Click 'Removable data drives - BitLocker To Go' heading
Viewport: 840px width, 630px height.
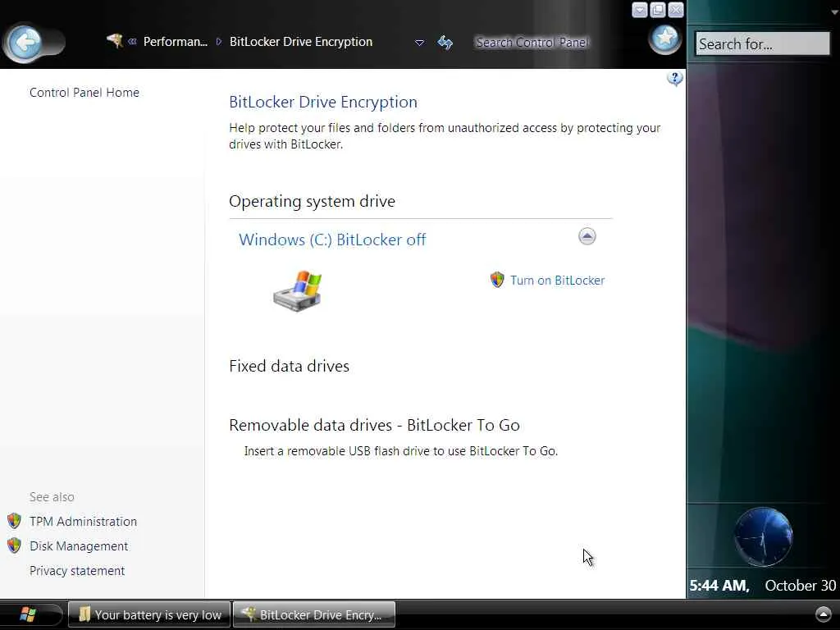374,425
